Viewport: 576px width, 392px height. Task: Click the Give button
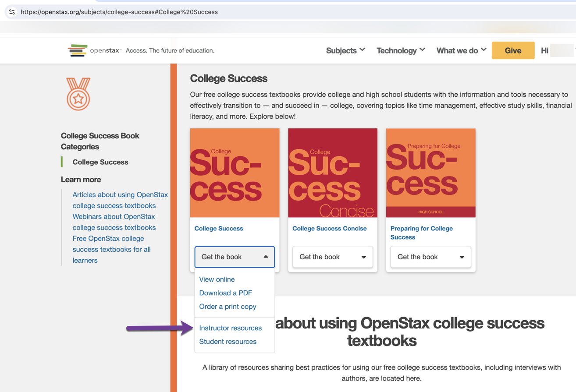click(x=512, y=50)
